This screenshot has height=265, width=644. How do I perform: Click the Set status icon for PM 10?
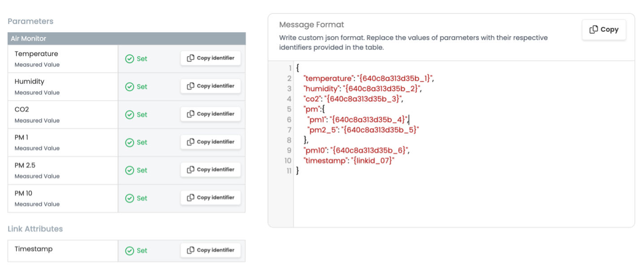pyautogui.click(x=130, y=198)
